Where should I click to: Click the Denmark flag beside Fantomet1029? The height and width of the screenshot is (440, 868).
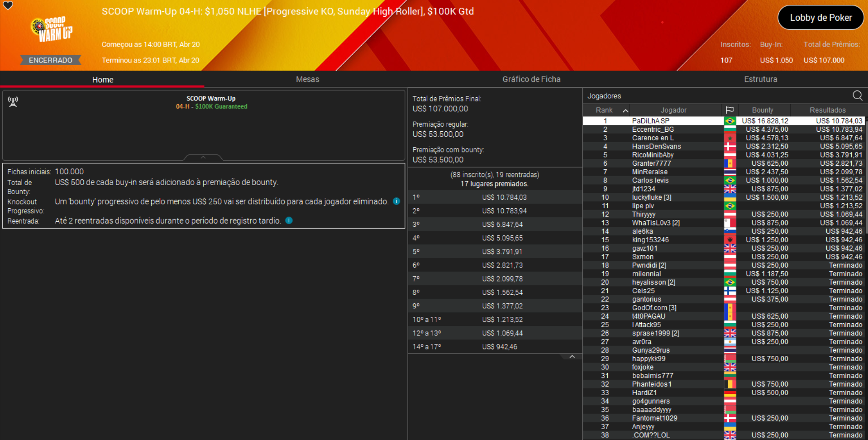tap(730, 418)
